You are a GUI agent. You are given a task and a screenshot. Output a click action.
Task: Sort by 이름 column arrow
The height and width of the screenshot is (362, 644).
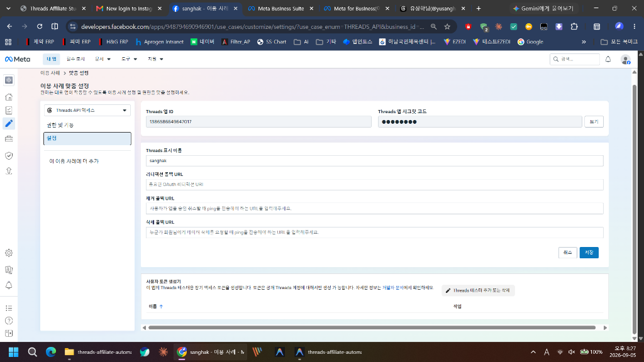pos(161,306)
